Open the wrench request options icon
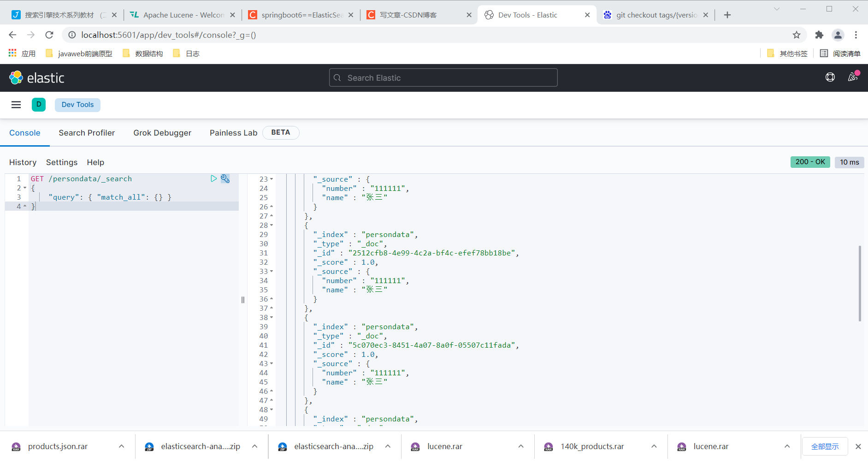The image size is (868, 462). (x=225, y=178)
